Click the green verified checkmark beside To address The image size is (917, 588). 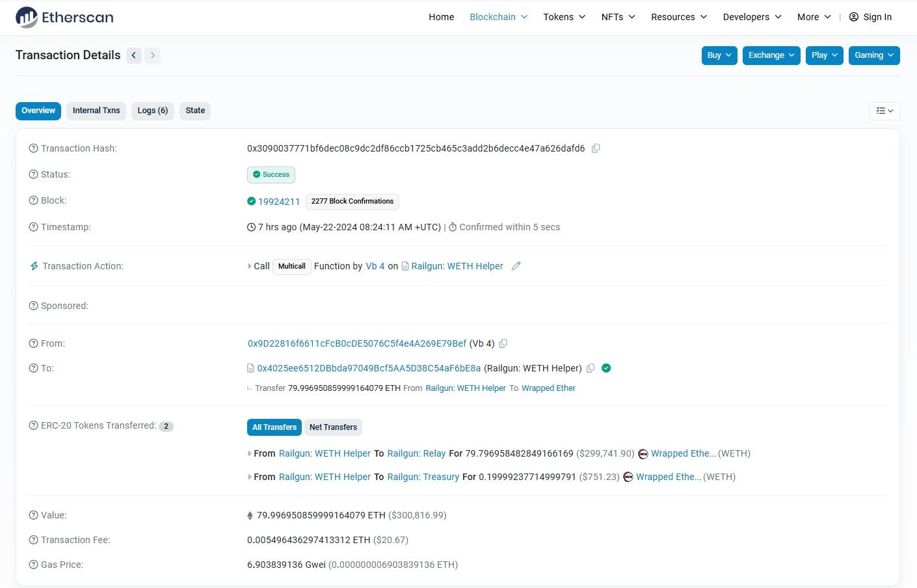tap(606, 368)
